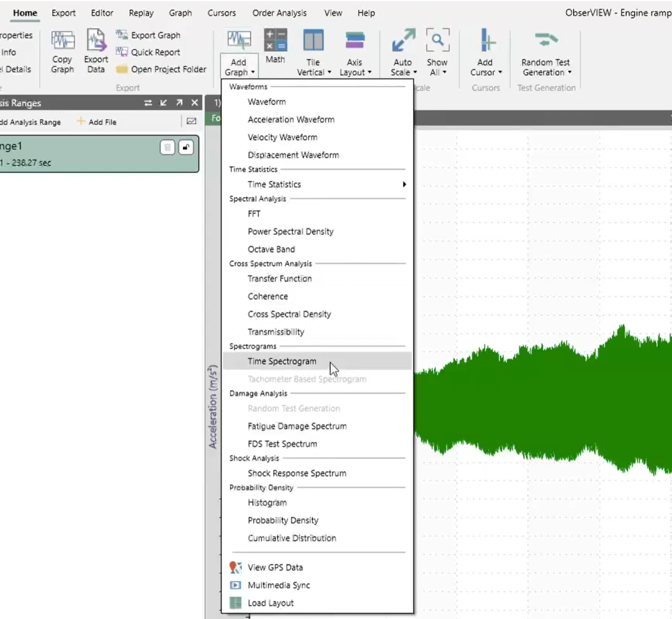
Task: Select Acceleration Waveform menu entry
Action: click(317, 119)
